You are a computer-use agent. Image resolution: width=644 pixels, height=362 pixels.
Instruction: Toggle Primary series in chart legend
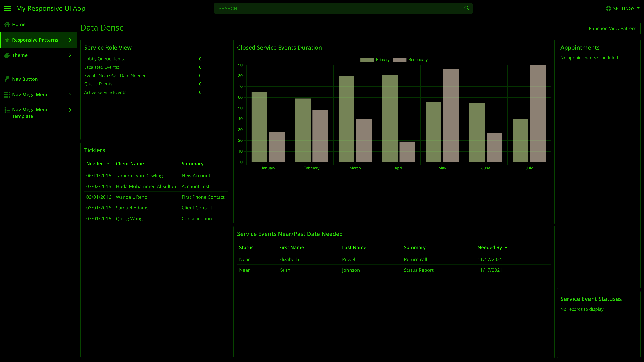pos(367,60)
